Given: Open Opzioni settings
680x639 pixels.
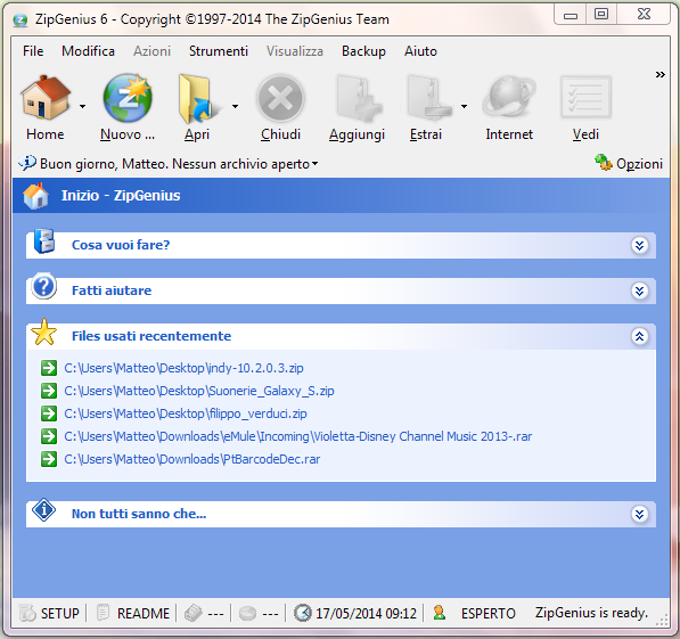Looking at the screenshot, I should click(629, 164).
